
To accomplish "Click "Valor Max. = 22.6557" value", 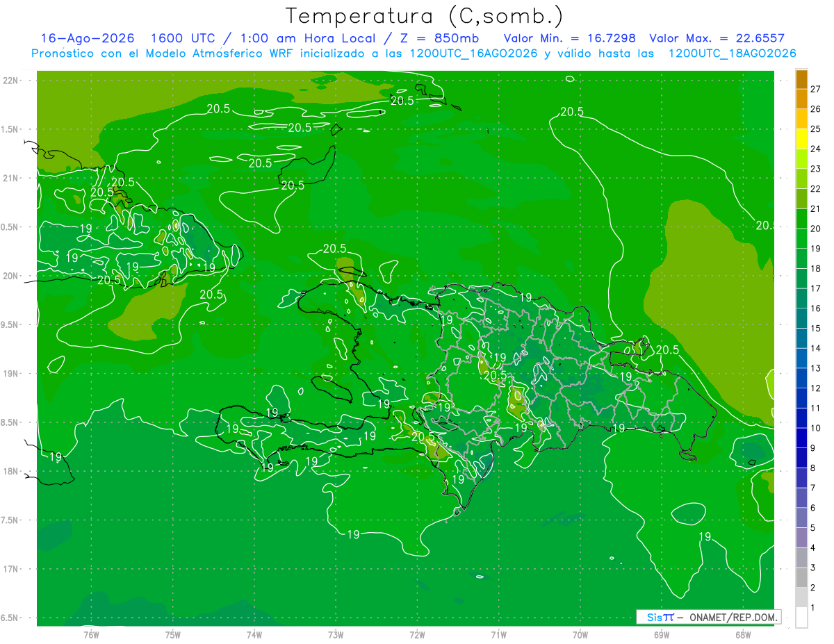I will (x=717, y=38).
